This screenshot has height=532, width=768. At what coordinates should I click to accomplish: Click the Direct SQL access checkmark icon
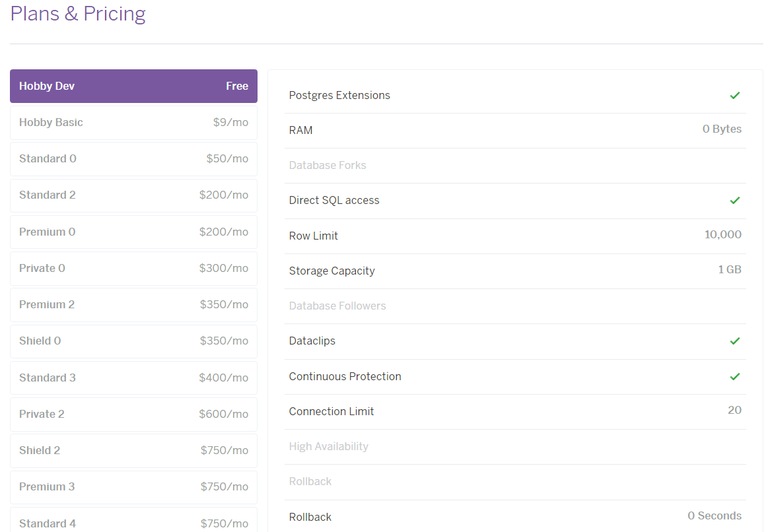coord(734,200)
